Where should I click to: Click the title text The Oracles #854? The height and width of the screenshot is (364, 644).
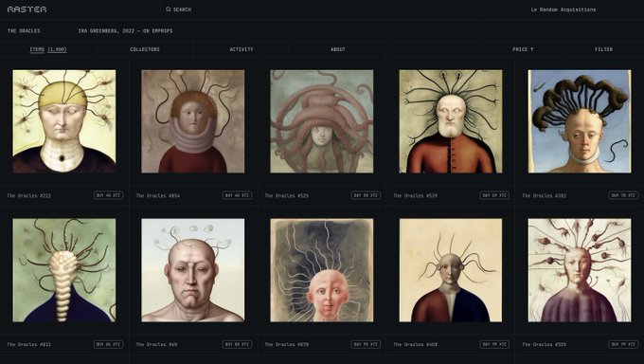point(158,196)
